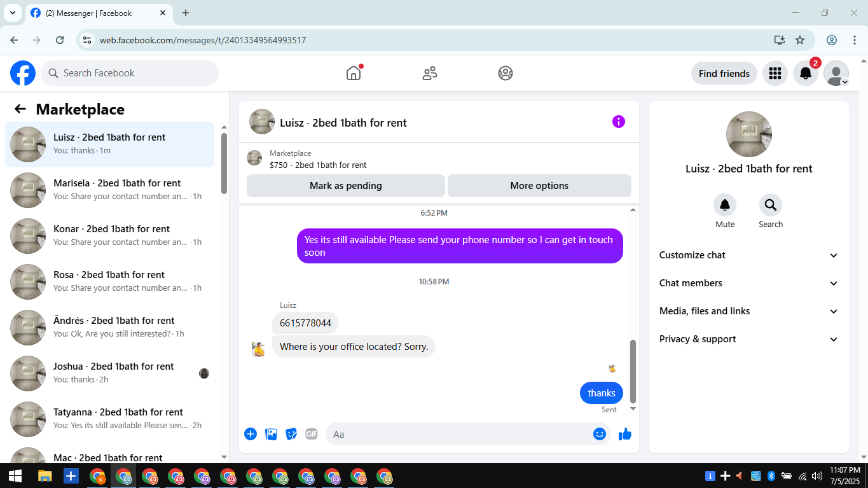Image resolution: width=868 pixels, height=488 pixels.
Task: Click down arrow of conversation list scrollbar
Action: pos(224,457)
